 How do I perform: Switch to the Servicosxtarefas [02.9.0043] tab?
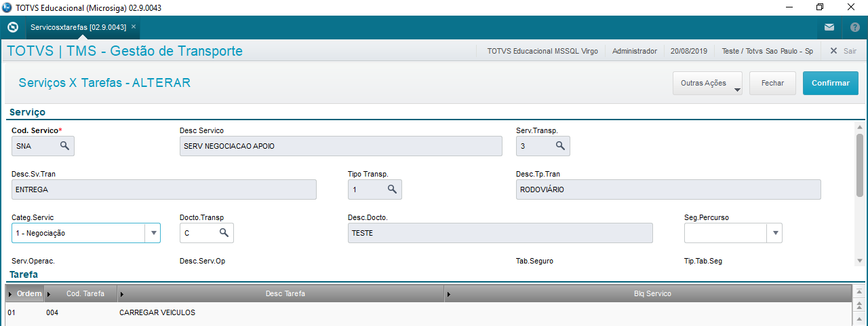point(78,27)
